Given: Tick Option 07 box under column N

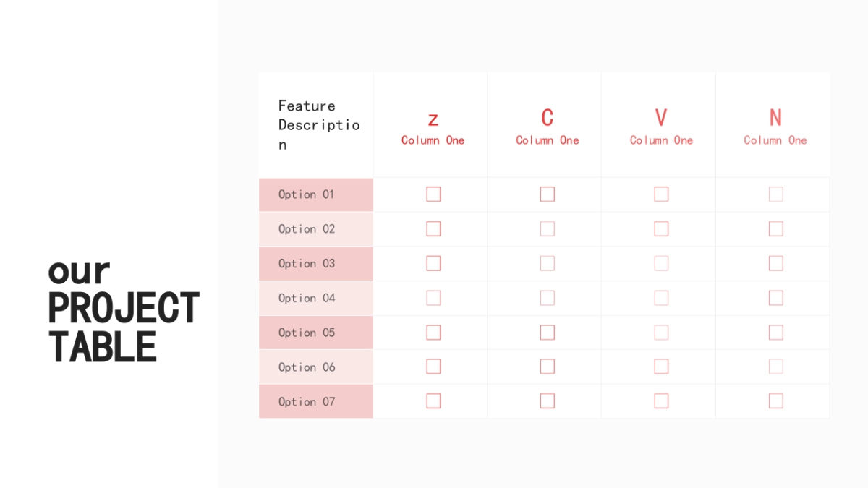Looking at the screenshot, I should tap(775, 401).
